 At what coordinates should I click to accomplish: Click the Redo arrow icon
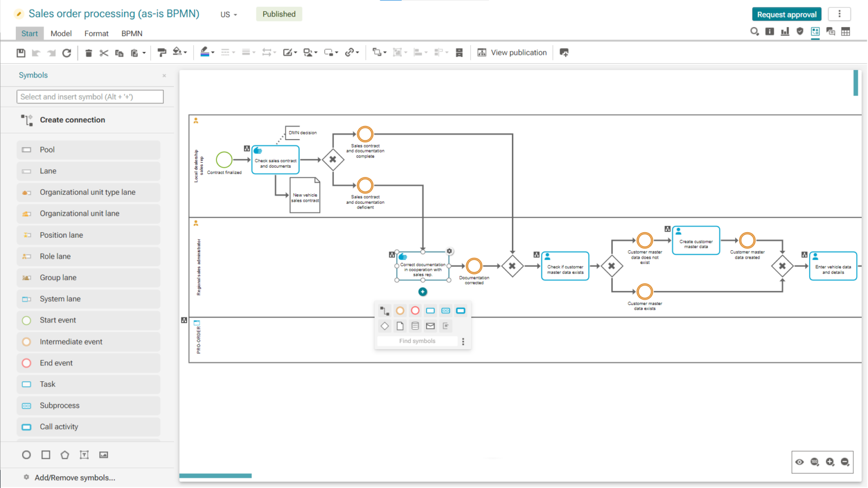point(51,53)
